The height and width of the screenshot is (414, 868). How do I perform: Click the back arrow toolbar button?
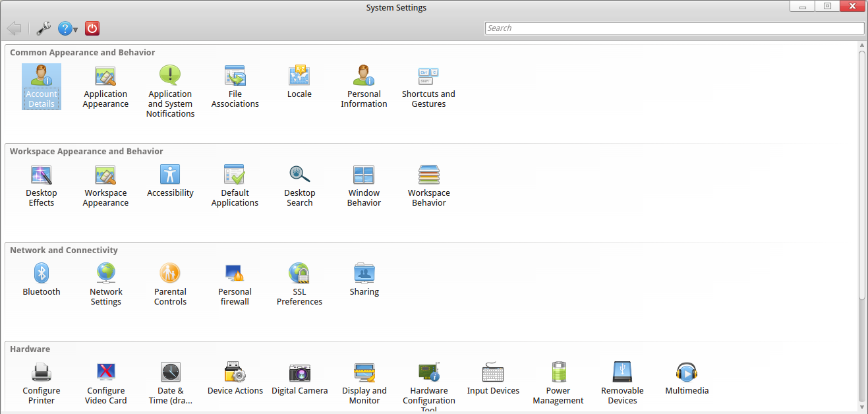(x=14, y=28)
